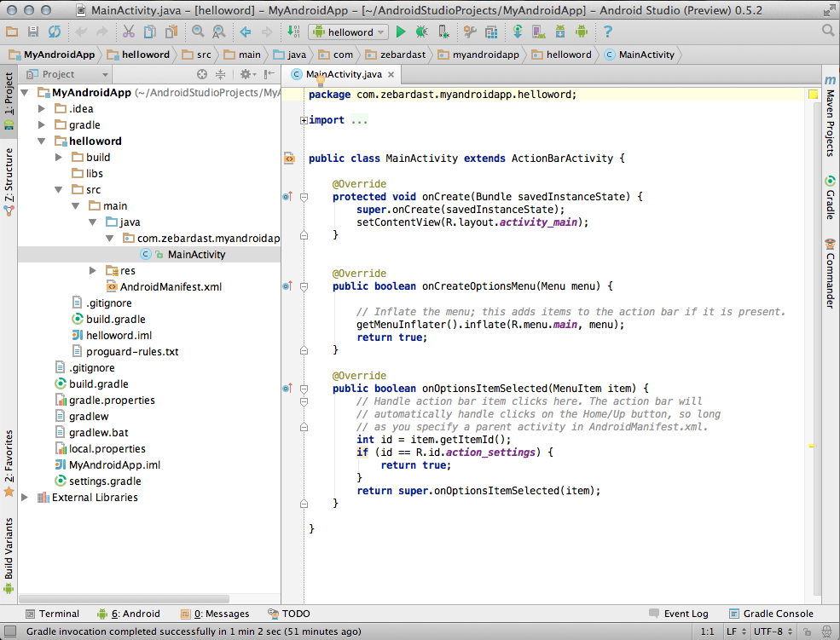Viewport: 840px width, 640px height.
Task: Click the Collapse All icon in Project panel
Action: 220,74
